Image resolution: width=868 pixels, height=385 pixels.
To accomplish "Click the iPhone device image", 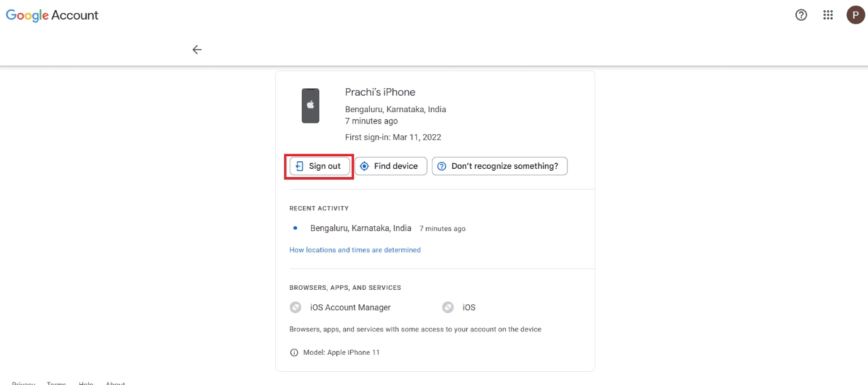I will pos(311,106).
